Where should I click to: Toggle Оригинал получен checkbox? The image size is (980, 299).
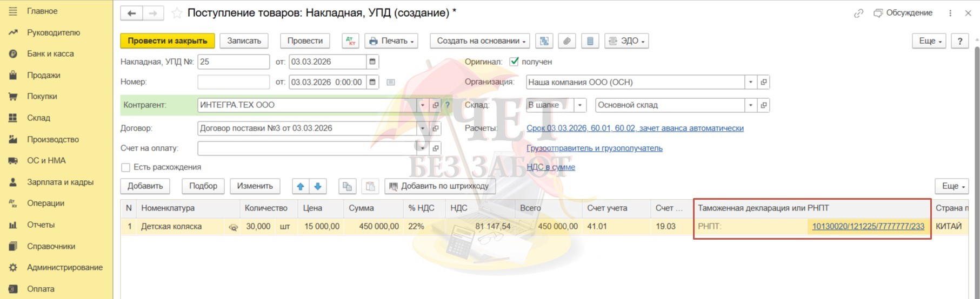coord(514,62)
